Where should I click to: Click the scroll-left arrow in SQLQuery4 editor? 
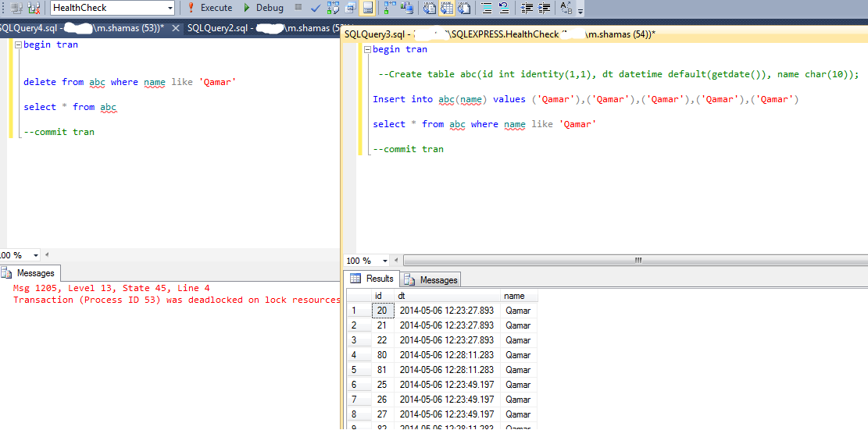coord(47,254)
